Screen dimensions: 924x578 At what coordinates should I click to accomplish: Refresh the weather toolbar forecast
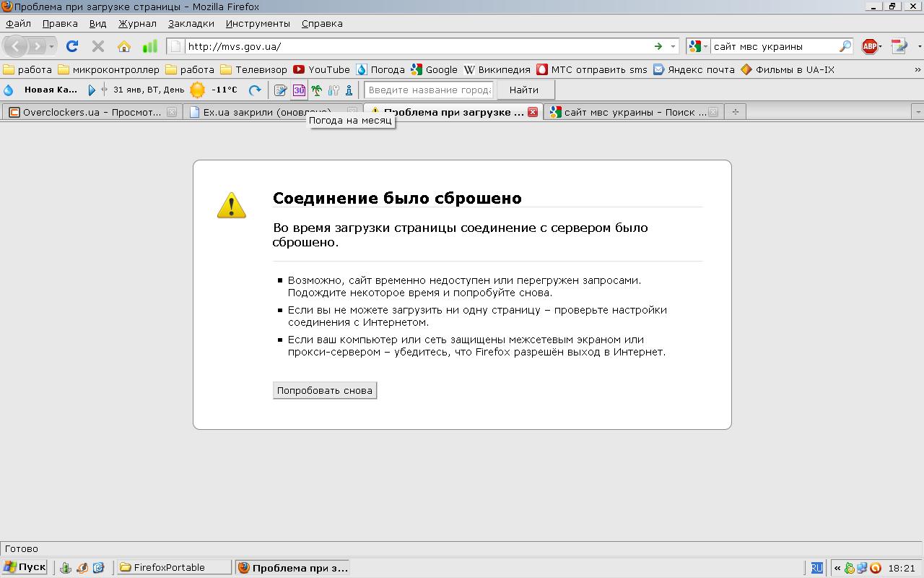coord(255,90)
